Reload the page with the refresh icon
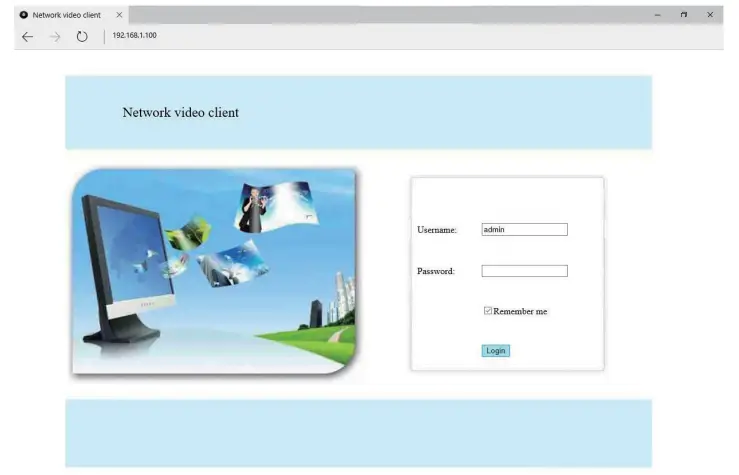 [x=82, y=36]
